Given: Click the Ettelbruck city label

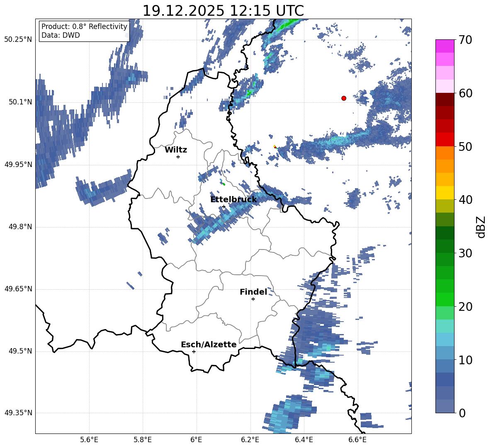Looking at the screenshot, I should click(x=233, y=199).
